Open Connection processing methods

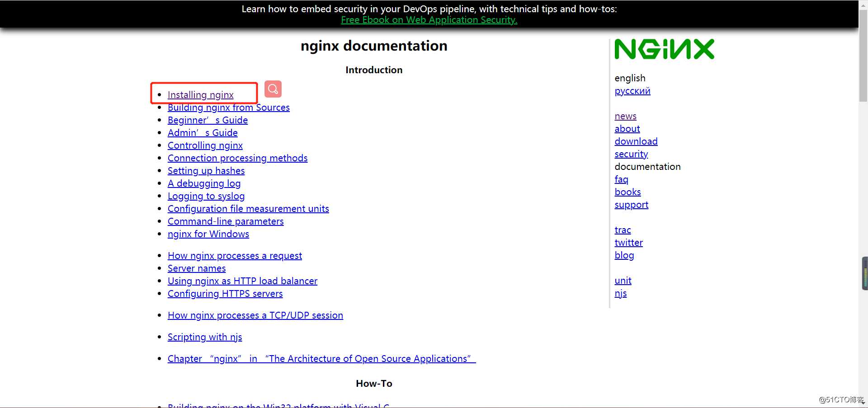tap(237, 158)
